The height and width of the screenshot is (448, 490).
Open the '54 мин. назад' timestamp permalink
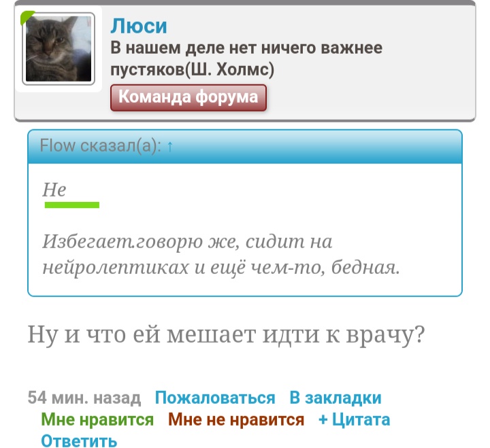(84, 398)
